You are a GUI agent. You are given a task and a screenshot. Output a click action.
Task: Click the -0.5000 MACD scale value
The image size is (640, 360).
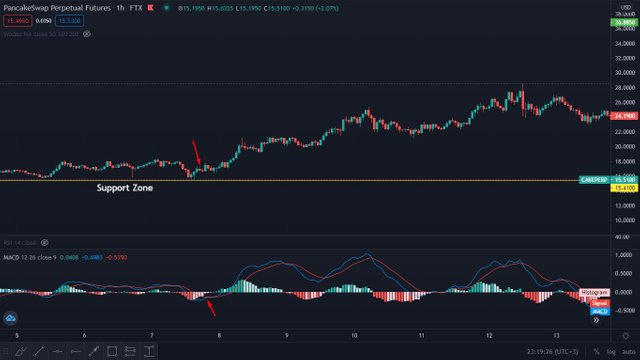[x=624, y=311]
